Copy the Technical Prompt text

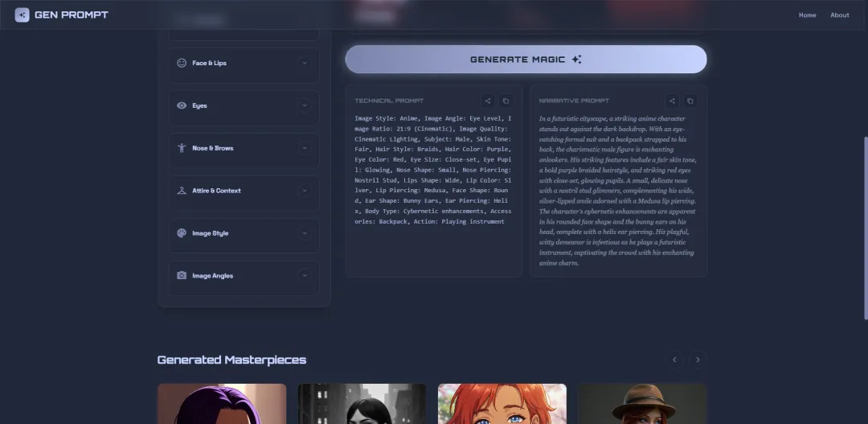coord(505,101)
